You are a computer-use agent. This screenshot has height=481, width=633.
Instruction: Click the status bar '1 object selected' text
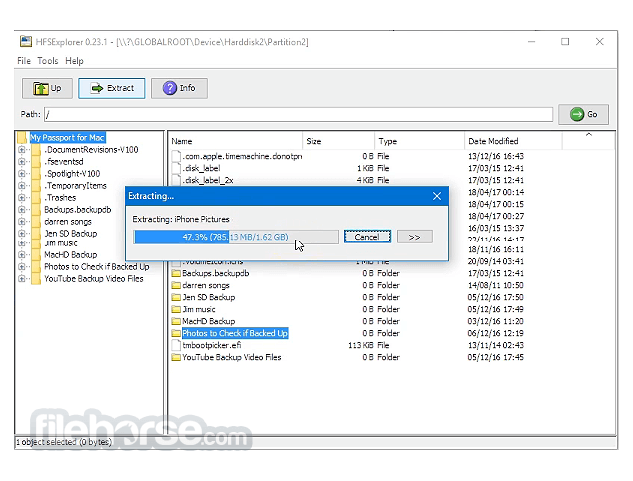(64, 442)
